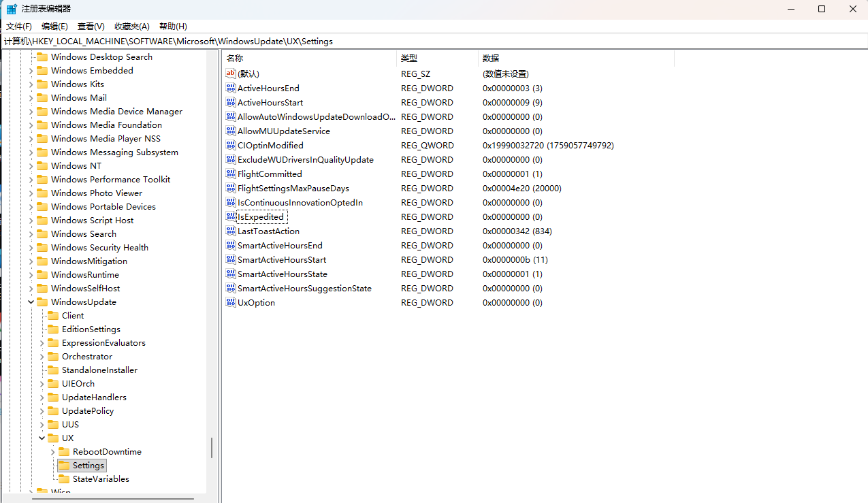Click the icon beside FlightCommitted value

coord(230,174)
